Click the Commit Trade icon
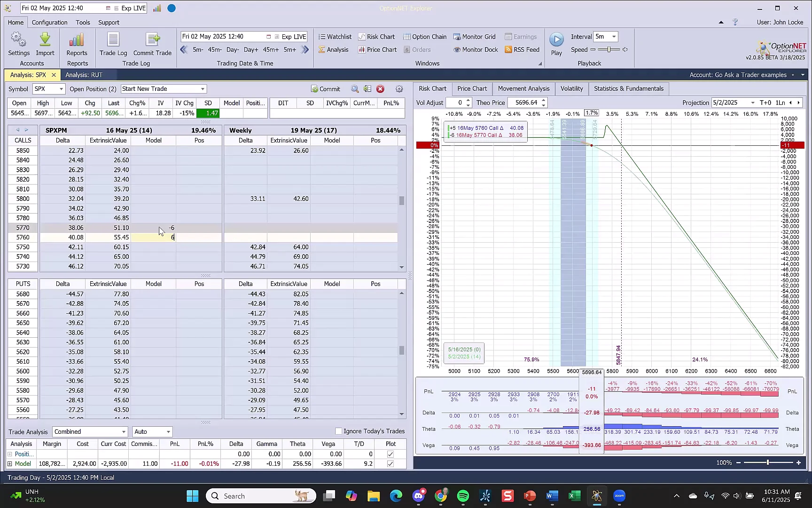The image size is (812, 508). (152, 40)
